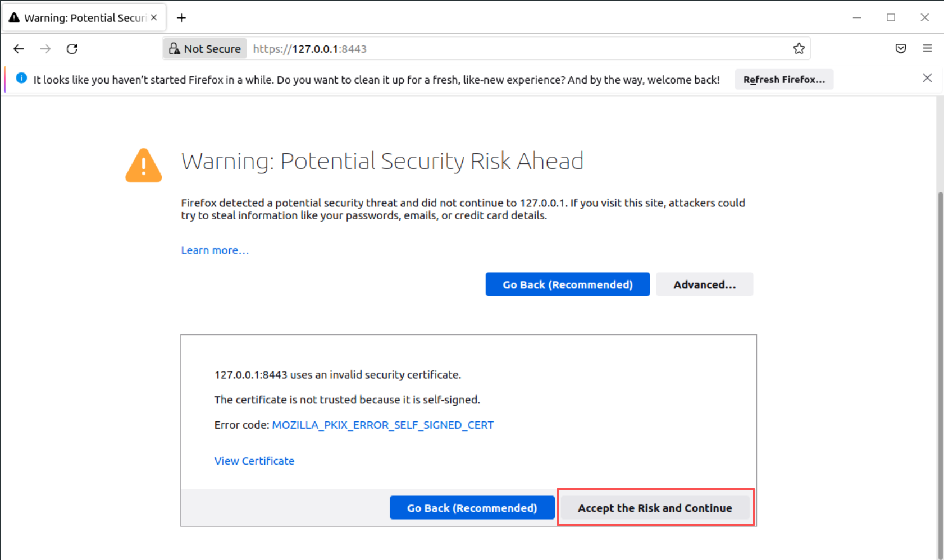Open the MOZILLA_PKIX_ERROR_SELF_SIGNED_CERT error code link

click(383, 425)
